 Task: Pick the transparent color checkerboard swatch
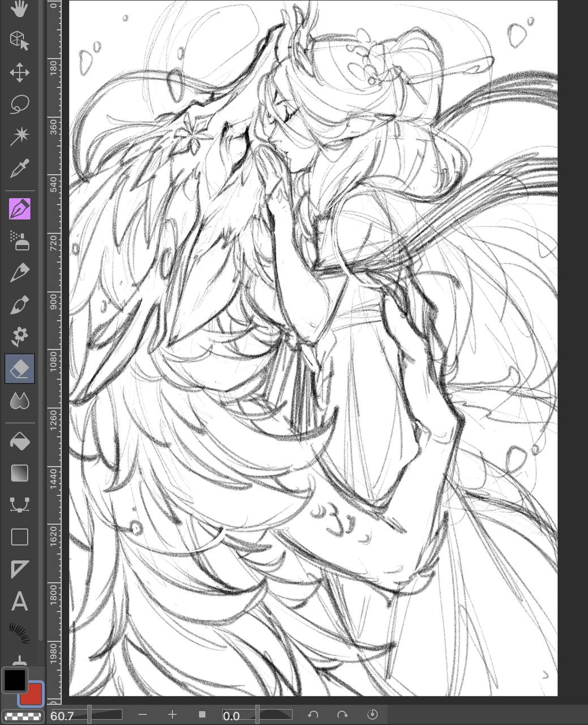[x=22, y=715]
